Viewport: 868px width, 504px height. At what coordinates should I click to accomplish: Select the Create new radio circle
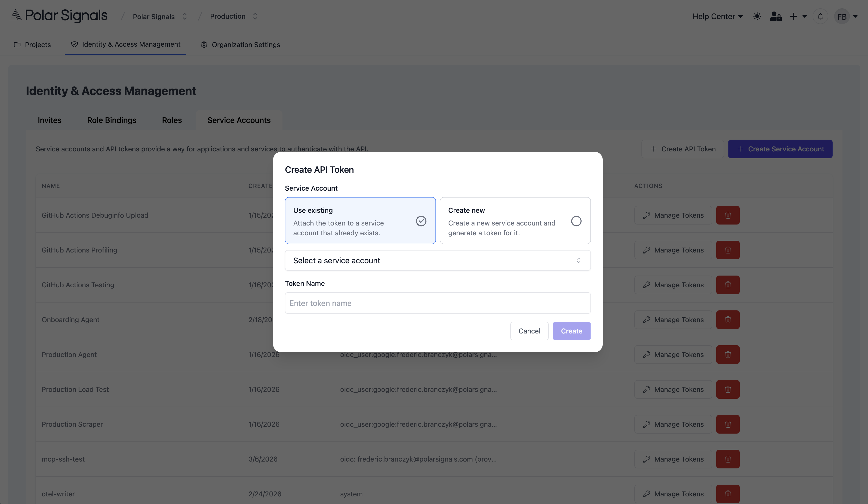coord(576,221)
